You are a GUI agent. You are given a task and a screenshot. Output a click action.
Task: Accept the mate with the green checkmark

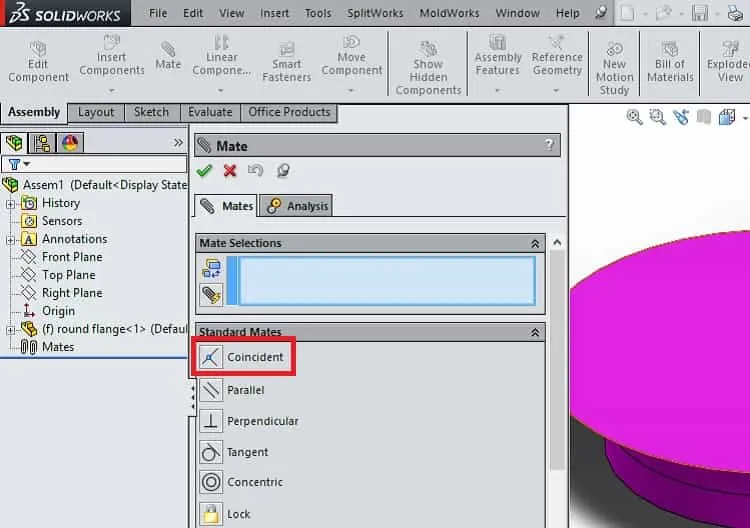point(204,171)
